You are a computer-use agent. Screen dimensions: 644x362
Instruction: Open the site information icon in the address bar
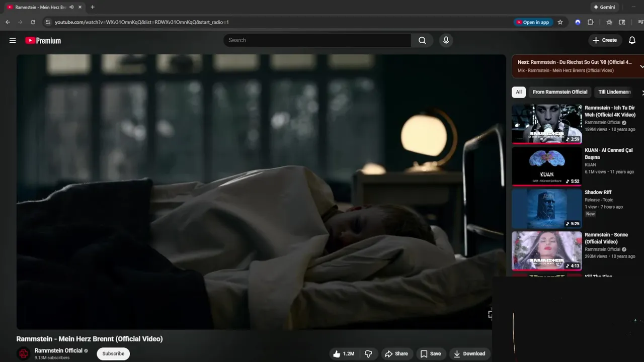48,22
